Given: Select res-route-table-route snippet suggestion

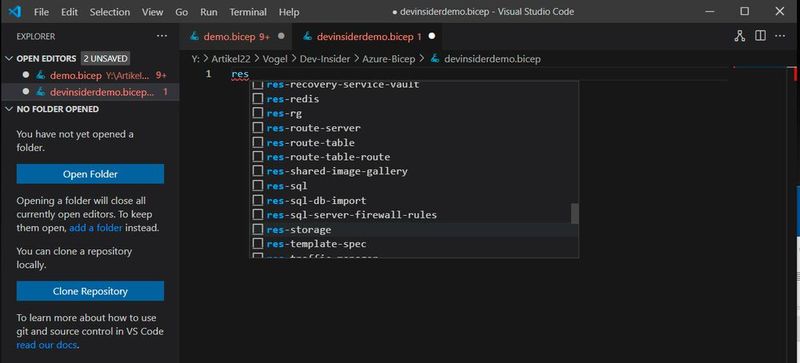Looking at the screenshot, I should tap(414, 157).
